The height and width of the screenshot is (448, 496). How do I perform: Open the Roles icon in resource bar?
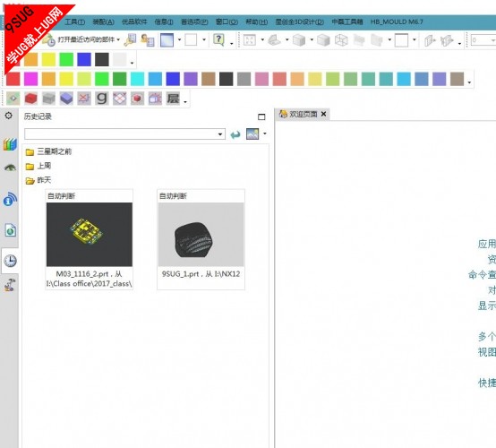10,285
